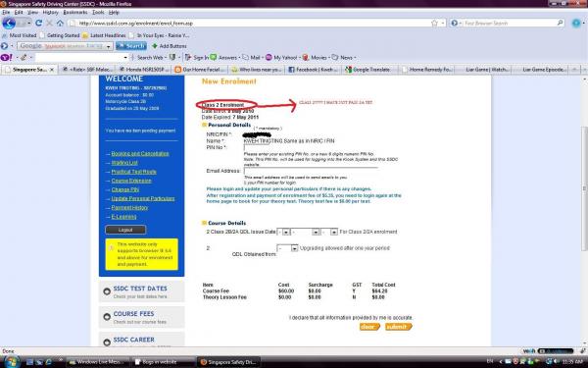Expand the QDL Obtained from dropdown
This screenshot has width=588, height=368.
[287, 248]
